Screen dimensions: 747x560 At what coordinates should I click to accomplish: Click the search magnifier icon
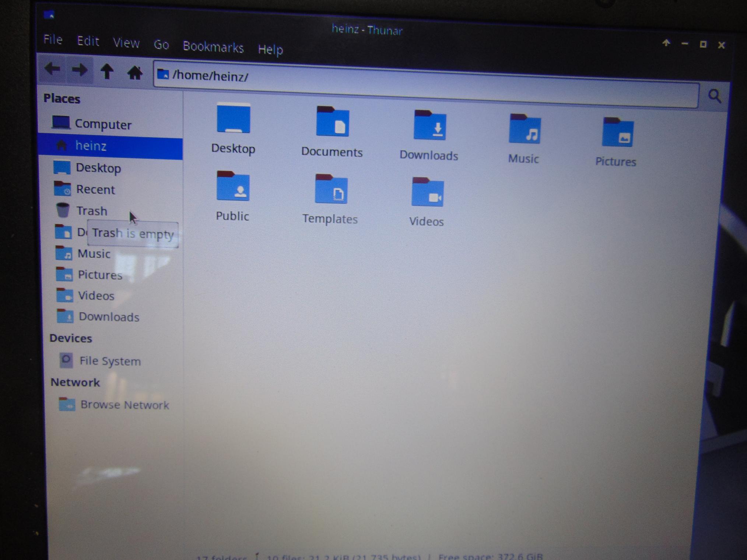[715, 96]
